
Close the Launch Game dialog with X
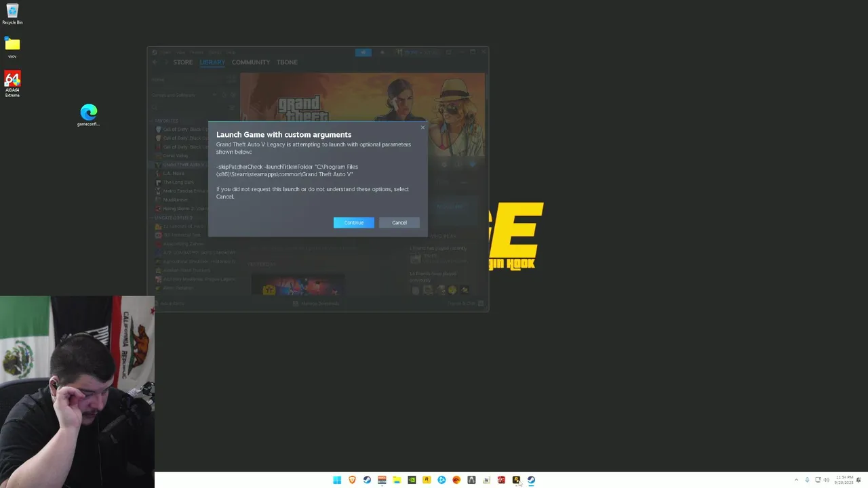422,127
